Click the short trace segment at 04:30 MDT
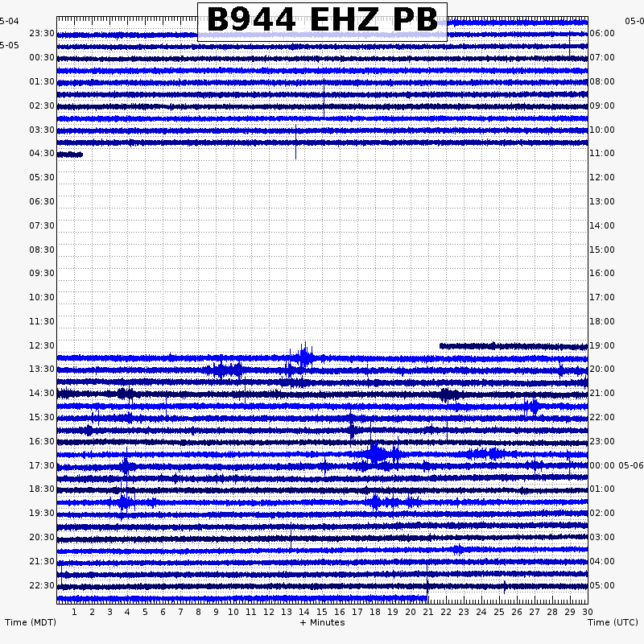Viewport: 644px width, 644px height. point(70,155)
